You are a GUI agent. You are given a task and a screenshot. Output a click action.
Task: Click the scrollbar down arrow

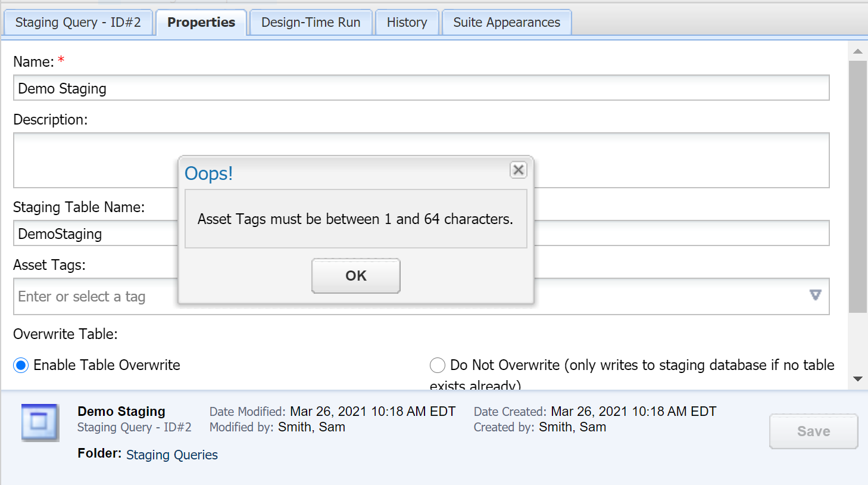point(858,379)
